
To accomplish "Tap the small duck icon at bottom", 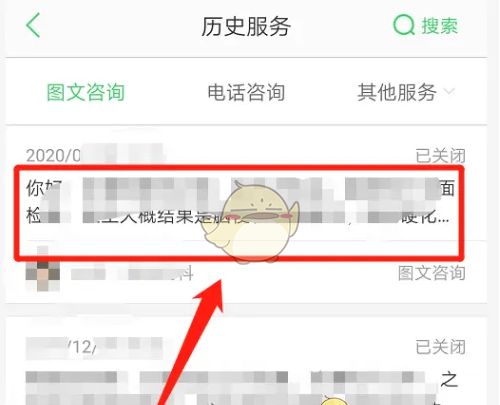I will 335,400.
